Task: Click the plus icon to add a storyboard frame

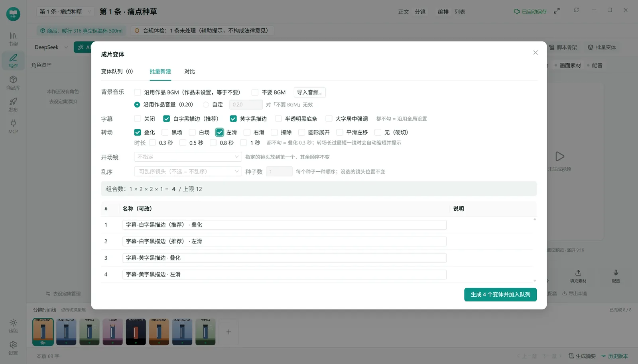Action: (x=229, y=332)
